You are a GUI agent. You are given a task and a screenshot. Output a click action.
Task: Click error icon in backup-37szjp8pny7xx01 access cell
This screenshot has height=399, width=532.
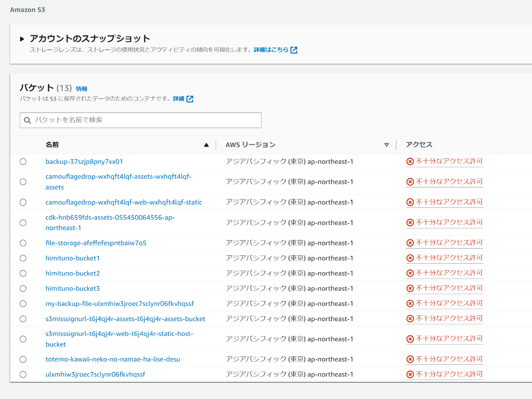(x=410, y=161)
